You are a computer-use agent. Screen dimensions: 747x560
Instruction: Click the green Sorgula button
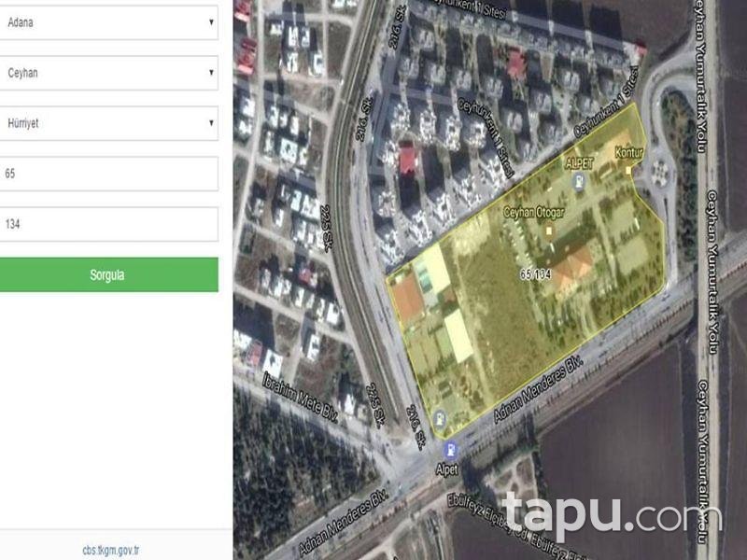click(x=108, y=274)
